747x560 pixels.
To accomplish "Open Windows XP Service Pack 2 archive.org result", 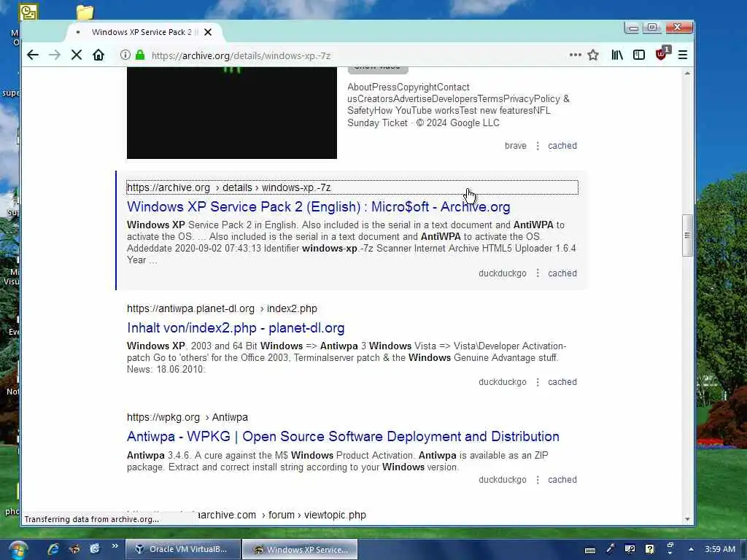I will coord(318,206).
